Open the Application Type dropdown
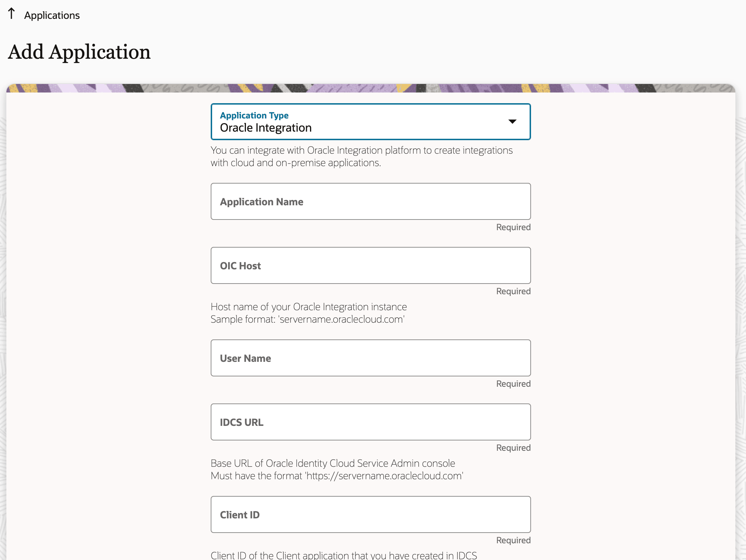Image resolution: width=746 pixels, height=560 pixels. [370, 122]
